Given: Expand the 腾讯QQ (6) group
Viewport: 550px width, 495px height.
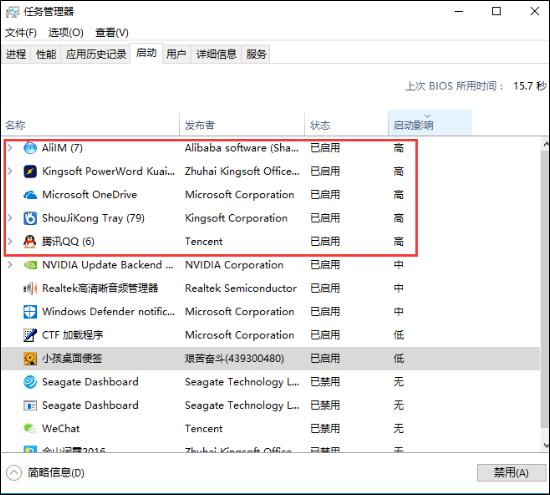Looking at the screenshot, I should (x=10, y=241).
